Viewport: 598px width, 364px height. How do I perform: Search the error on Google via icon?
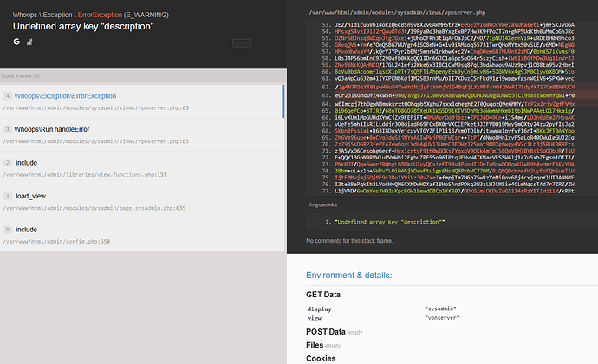click(x=16, y=42)
